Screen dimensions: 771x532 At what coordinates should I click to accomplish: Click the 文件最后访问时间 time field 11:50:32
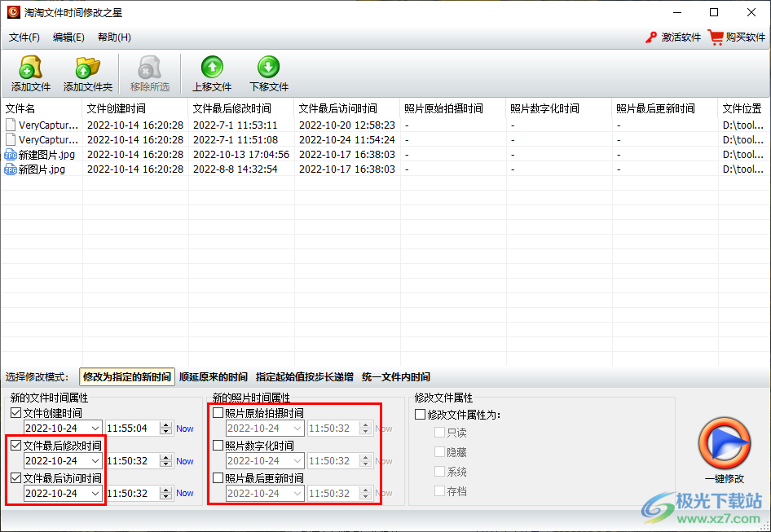pyautogui.click(x=133, y=493)
